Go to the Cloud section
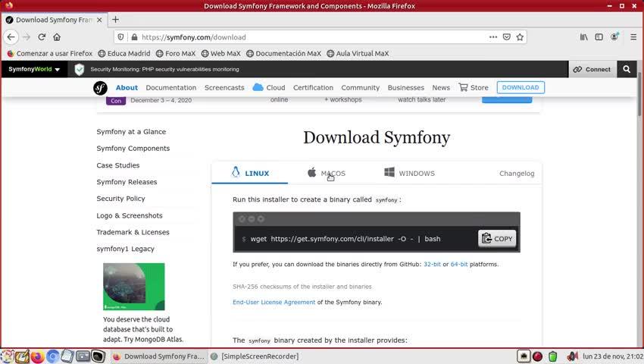This screenshot has height=364, width=644. point(269,88)
